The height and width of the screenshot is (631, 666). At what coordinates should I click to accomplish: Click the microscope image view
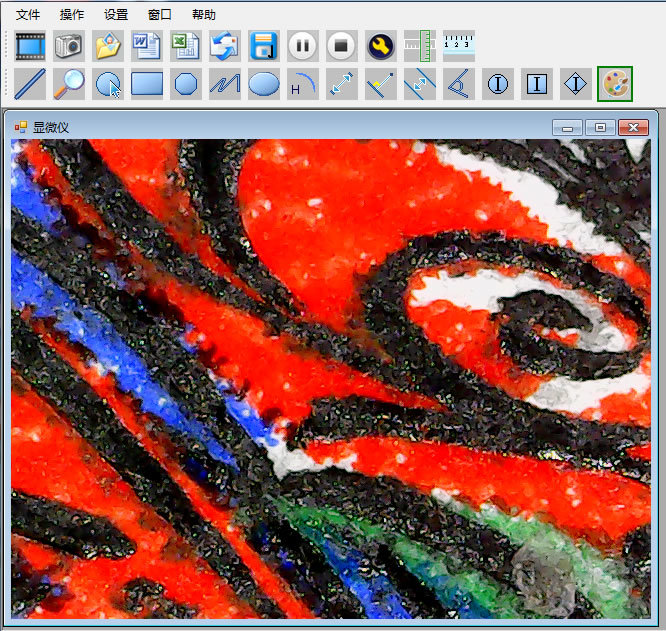tap(330, 378)
